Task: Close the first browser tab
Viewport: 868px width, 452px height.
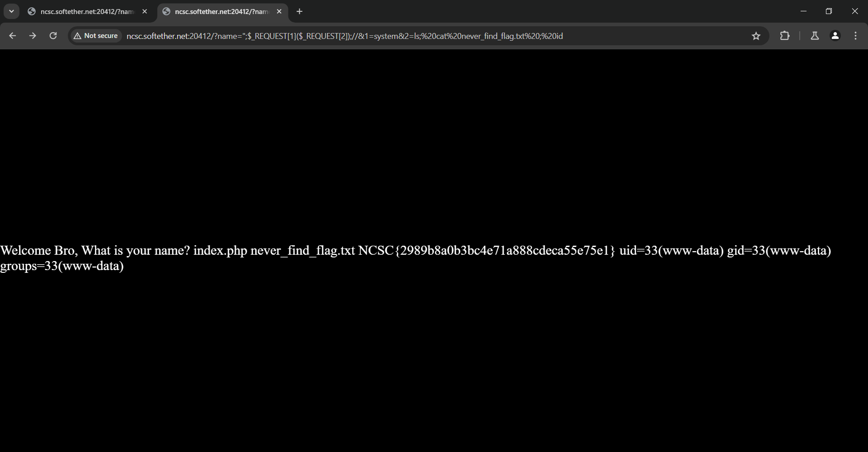Action: tap(144, 11)
